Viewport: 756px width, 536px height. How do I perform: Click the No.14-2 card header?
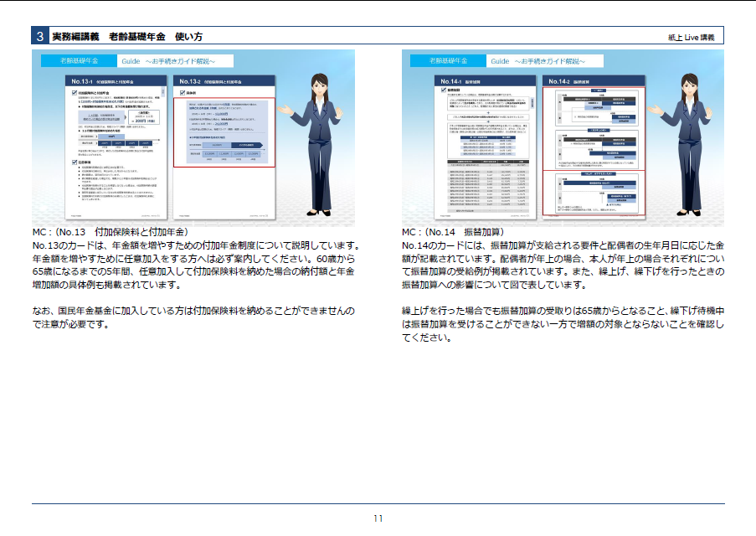click(x=593, y=80)
